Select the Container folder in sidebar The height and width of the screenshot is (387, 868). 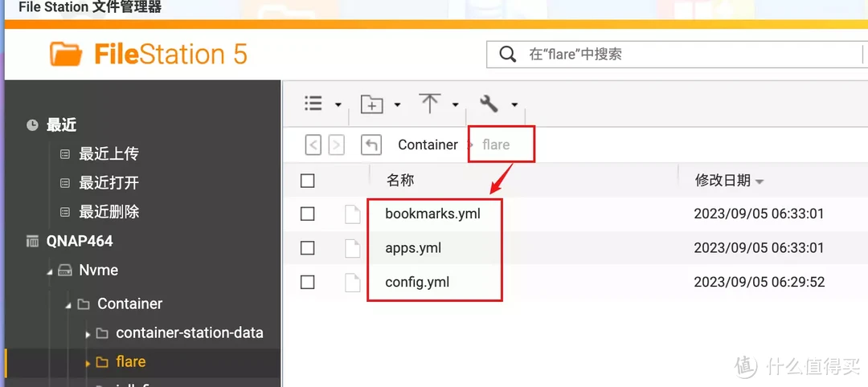tap(130, 303)
